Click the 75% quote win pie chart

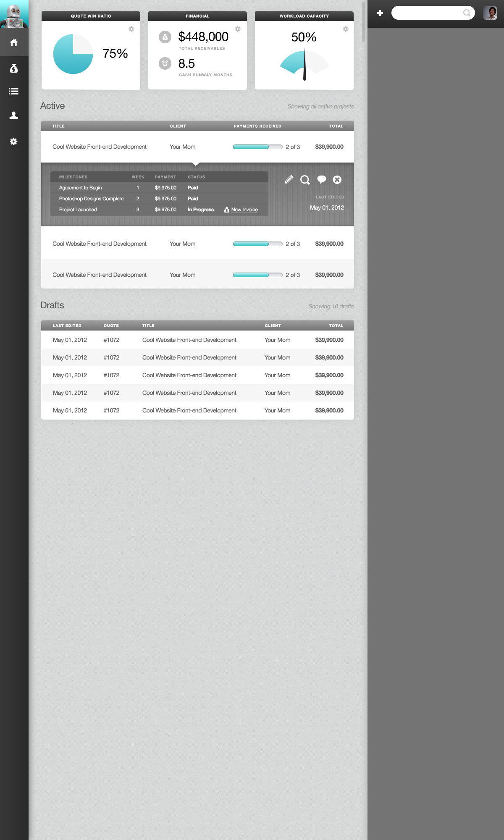[x=73, y=54]
